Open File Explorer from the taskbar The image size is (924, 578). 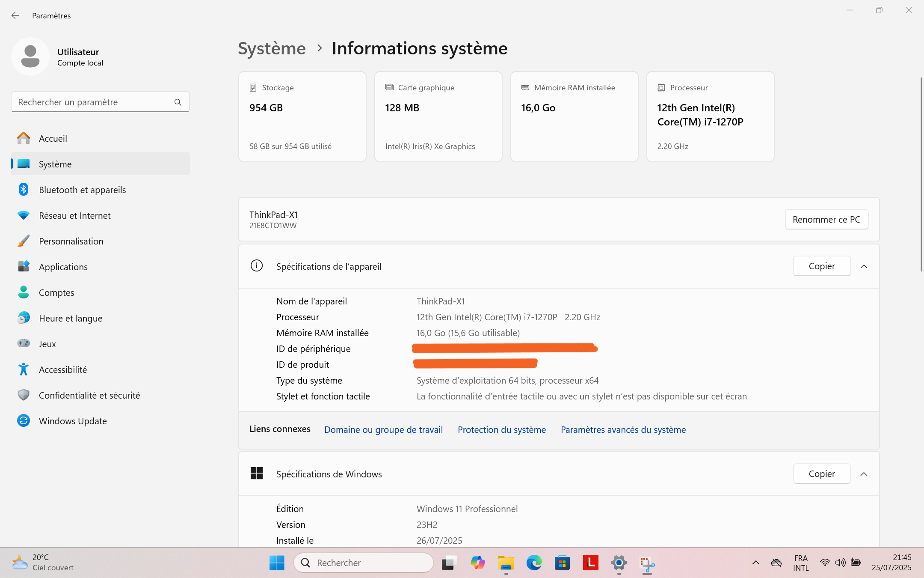click(506, 563)
